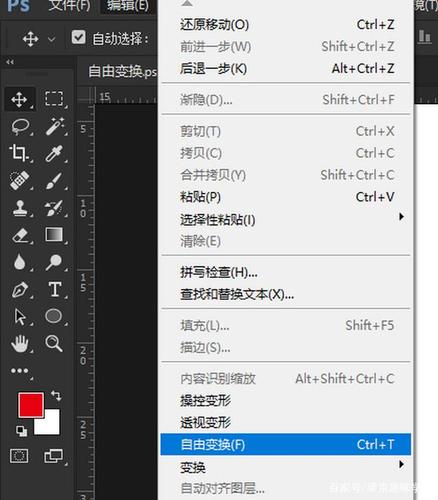
Task: Click the disabled 剪切(T) entry
Action: tap(286, 131)
